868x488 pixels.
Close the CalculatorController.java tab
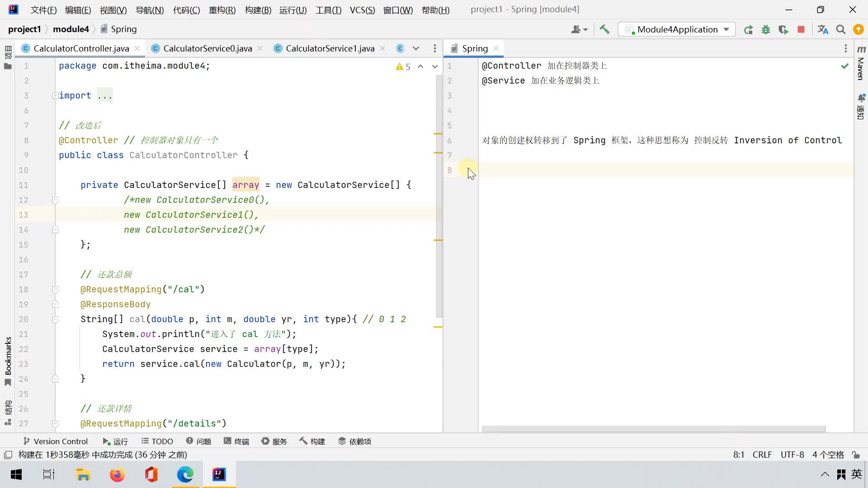tap(137, 48)
